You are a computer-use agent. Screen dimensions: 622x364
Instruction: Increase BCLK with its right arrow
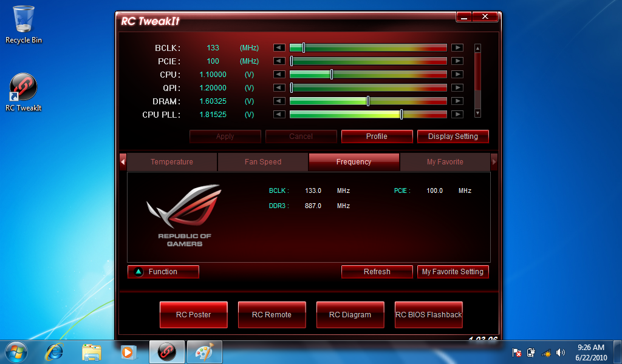coord(457,47)
